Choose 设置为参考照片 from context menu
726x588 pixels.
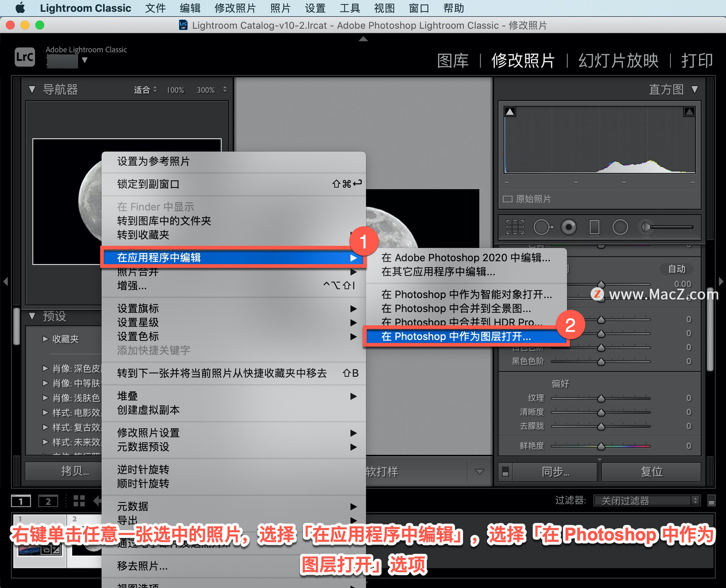(x=234, y=161)
